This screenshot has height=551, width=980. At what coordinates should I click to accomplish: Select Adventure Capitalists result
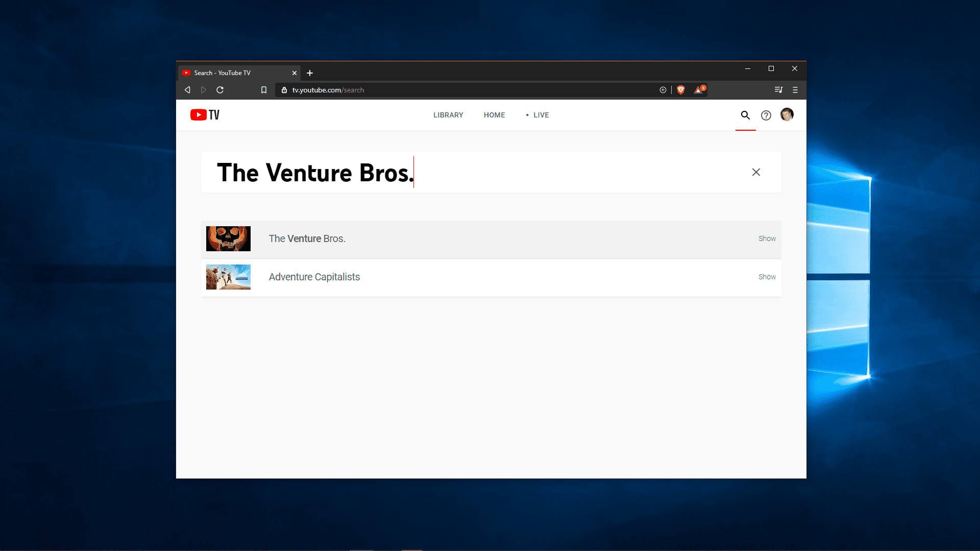(x=491, y=277)
